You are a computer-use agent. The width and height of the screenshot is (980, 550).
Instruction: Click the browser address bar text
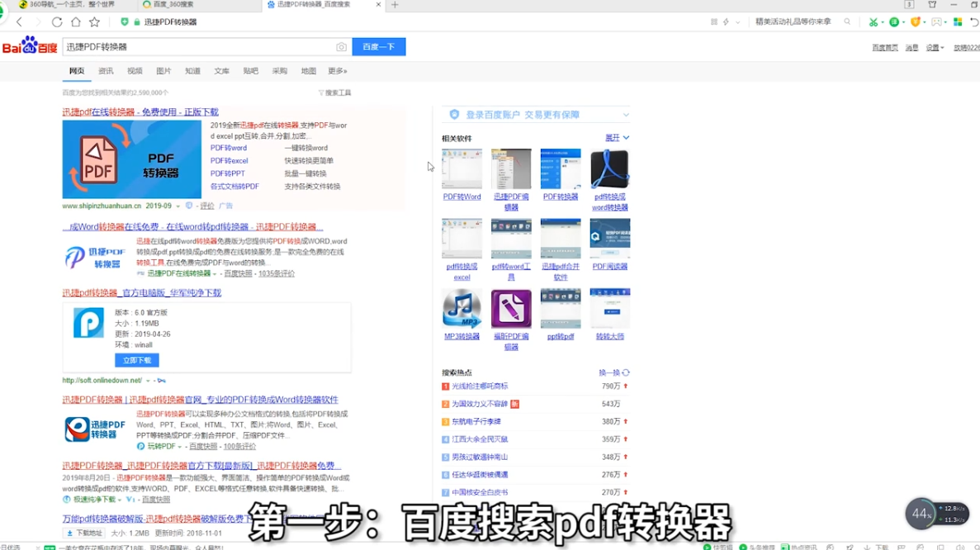click(171, 21)
